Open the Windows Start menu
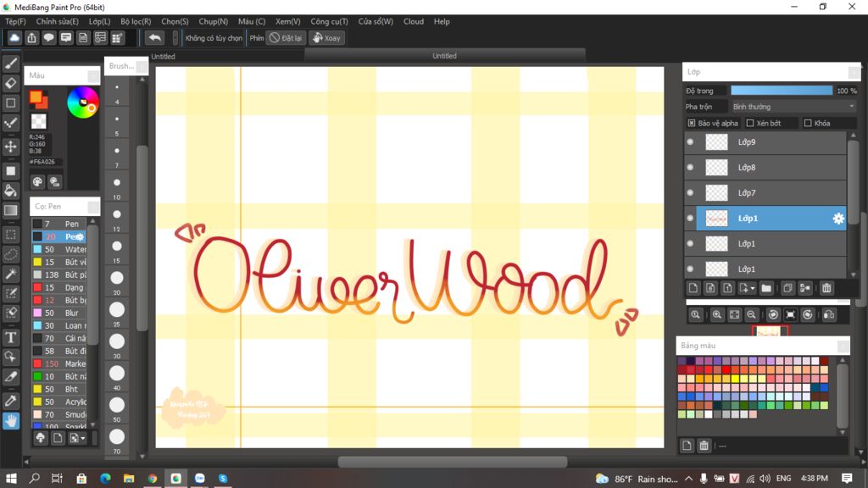The width and height of the screenshot is (868, 488). point(10,478)
